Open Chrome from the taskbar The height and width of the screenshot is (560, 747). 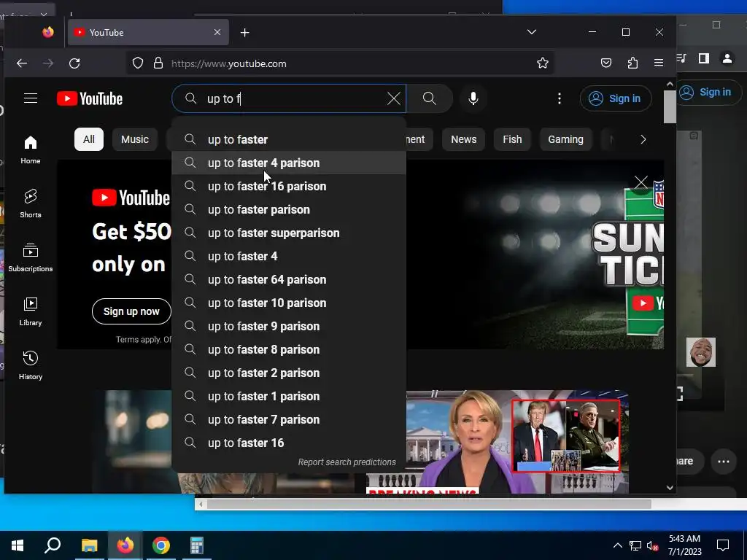pos(161,545)
